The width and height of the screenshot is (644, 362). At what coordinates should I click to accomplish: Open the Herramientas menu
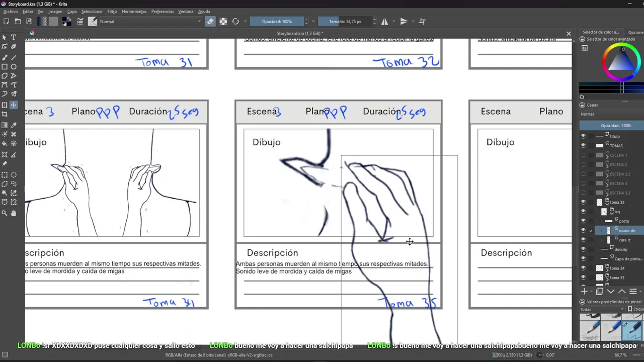click(x=134, y=12)
